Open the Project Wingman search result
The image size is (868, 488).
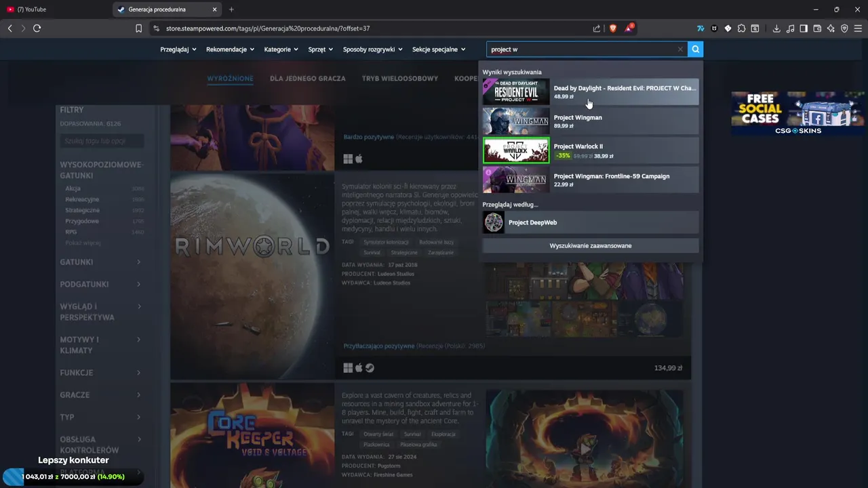pos(591,121)
